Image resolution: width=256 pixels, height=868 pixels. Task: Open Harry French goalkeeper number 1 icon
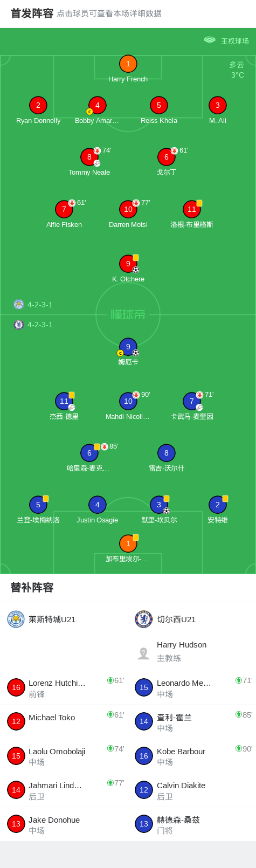pyautogui.click(x=128, y=64)
